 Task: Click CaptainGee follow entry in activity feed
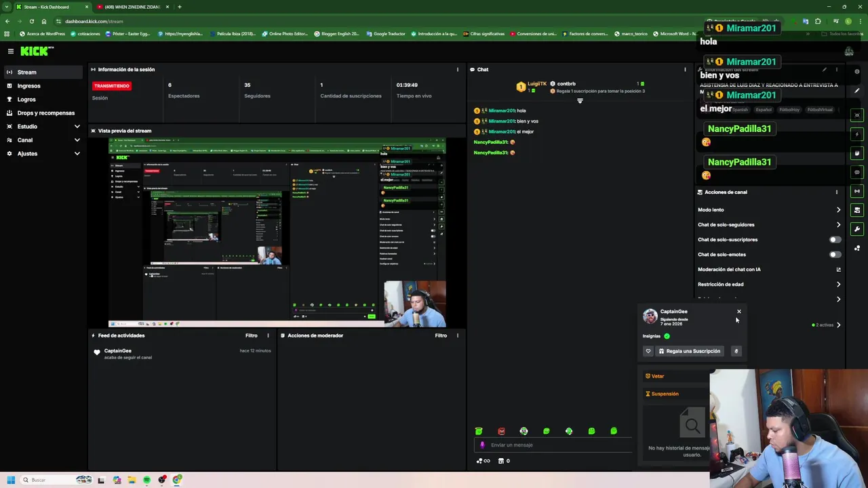(x=183, y=354)
